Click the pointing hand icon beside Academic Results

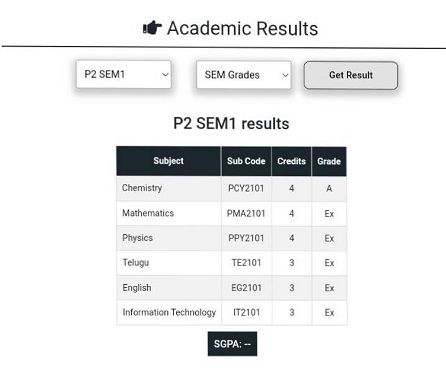coord(152,28)
